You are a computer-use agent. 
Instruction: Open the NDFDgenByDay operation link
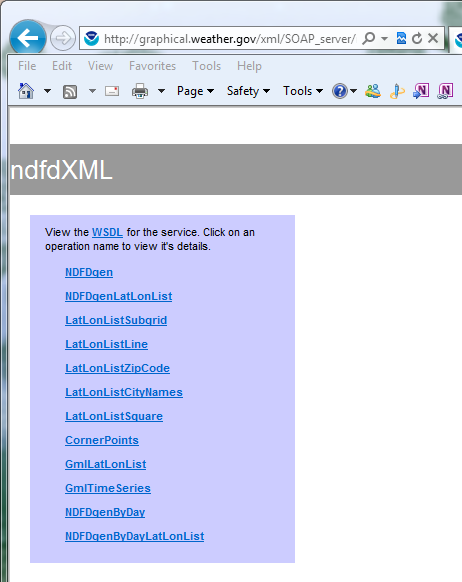coord(105,512)
